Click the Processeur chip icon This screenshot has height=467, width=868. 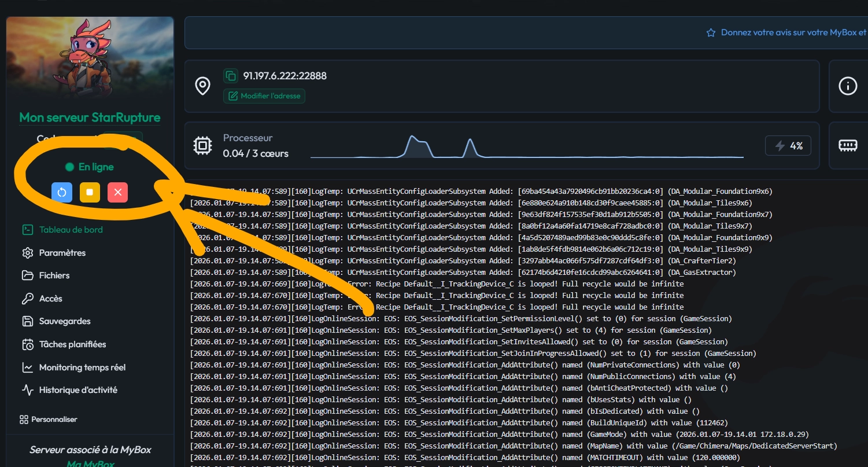[x=202, y=145]
